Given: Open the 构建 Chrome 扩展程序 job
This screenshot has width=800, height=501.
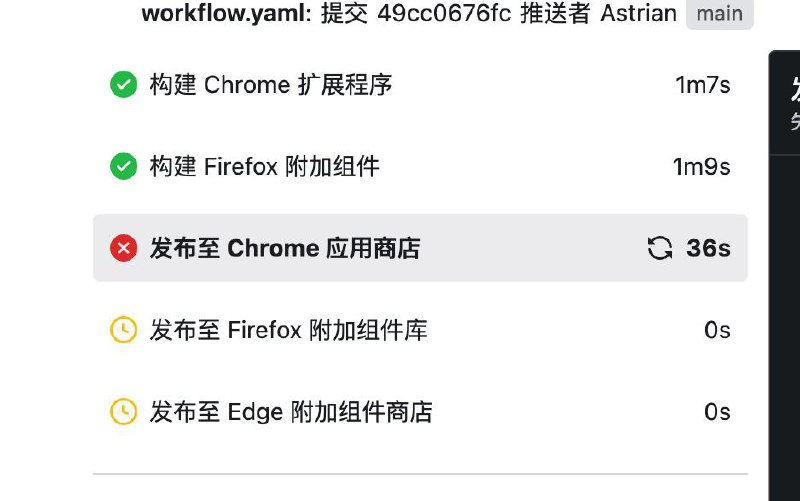Looking at the screenshot, I should click(420, 85).
